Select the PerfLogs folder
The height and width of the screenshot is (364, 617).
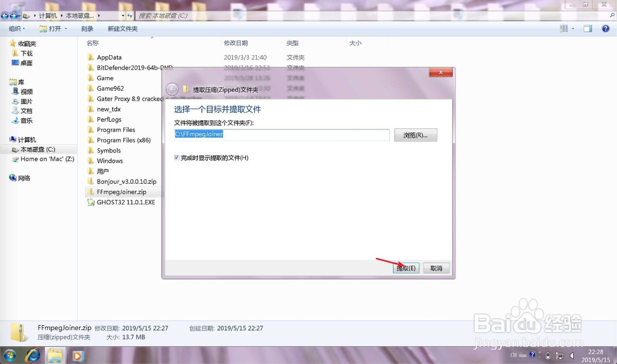(x=109, y=120)
